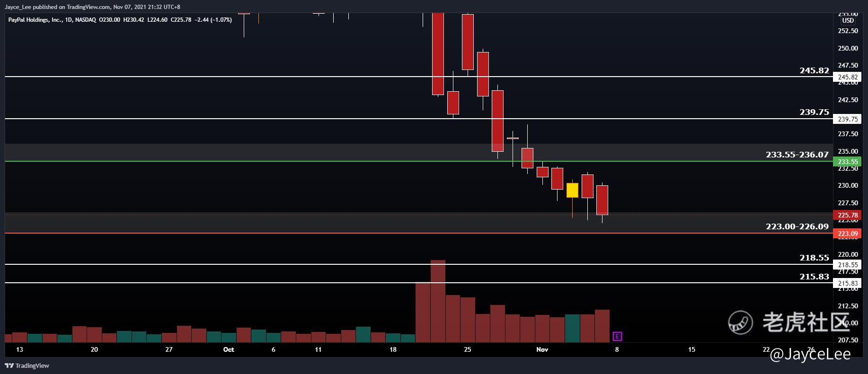Click the 207.50 price scale tick
This screenshot has width=868, height=374.
tap(848, 340)
